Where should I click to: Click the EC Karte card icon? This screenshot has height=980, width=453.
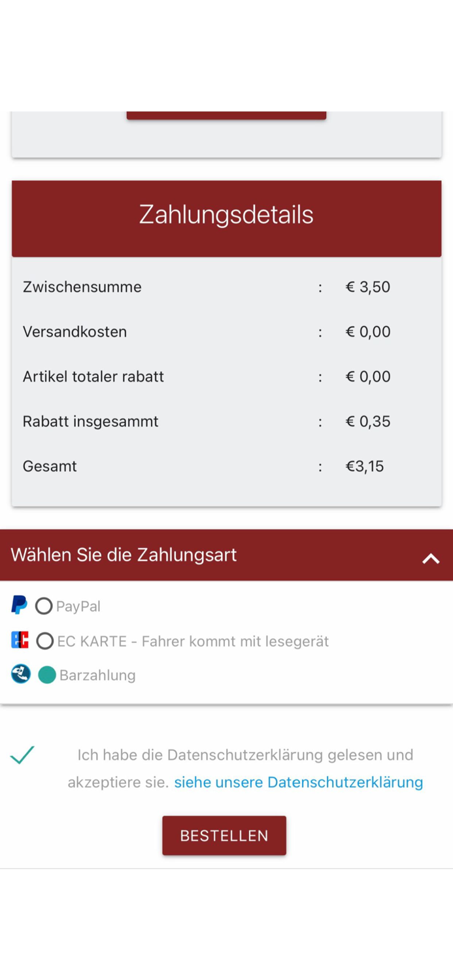[x=20, y=640]
